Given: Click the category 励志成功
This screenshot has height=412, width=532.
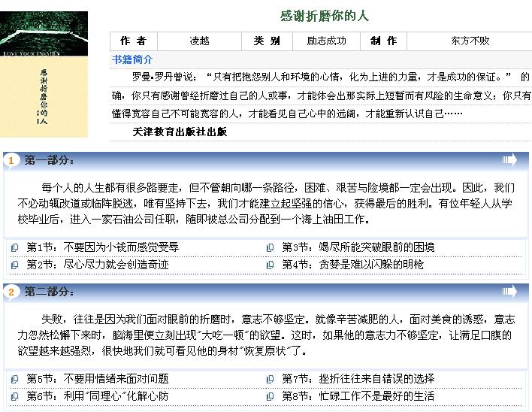Looking at the screenshot, I should point(327,41).
